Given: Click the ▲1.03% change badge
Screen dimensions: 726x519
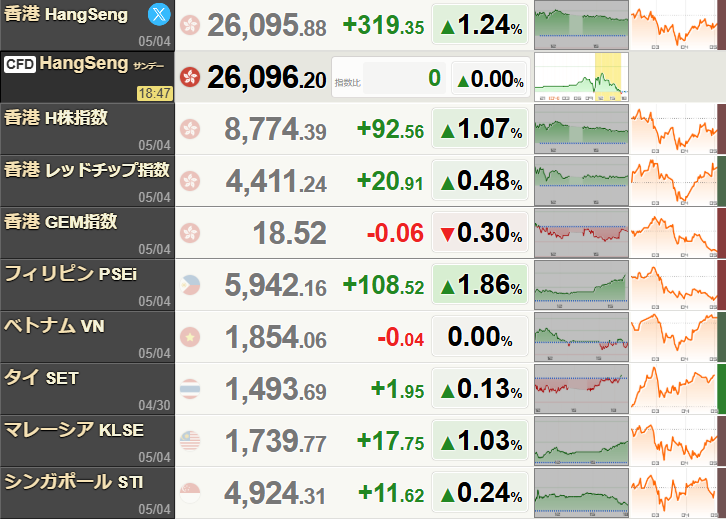Looking at the screenshot, I should 480,440.
